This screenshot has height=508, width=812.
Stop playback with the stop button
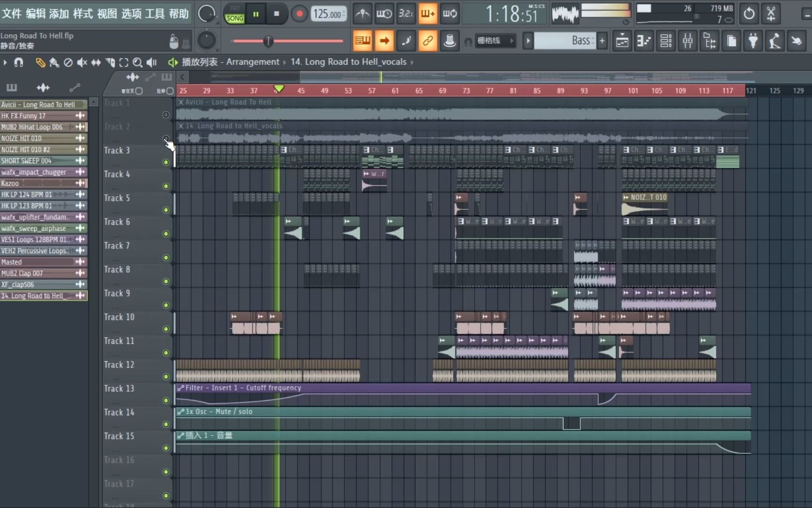click(276, 14)
